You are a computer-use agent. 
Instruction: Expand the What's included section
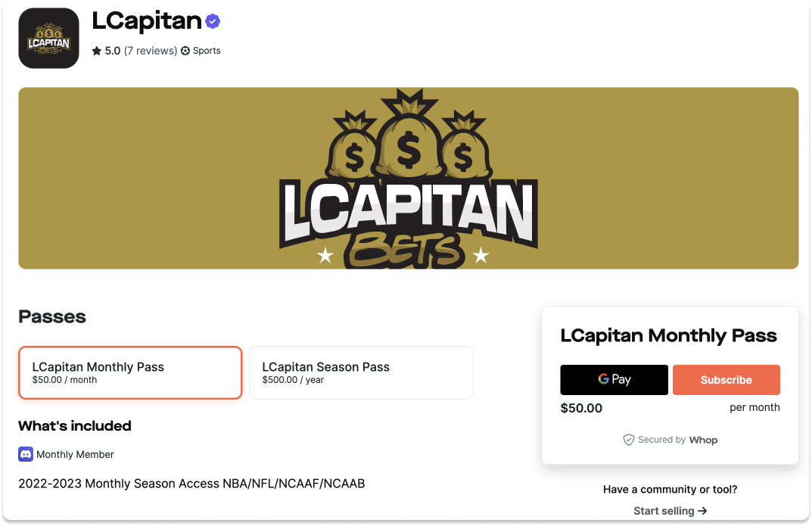74,426
